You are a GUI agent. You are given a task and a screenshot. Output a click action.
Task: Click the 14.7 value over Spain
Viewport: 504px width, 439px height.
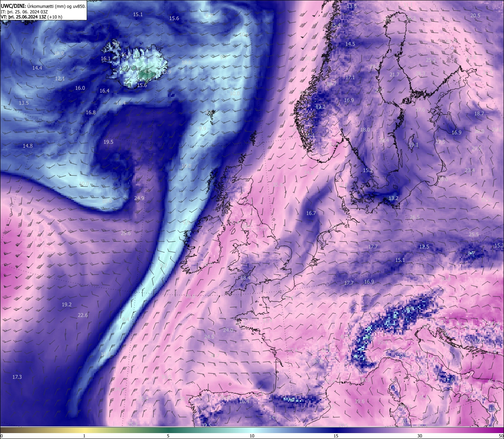(274, 417)
